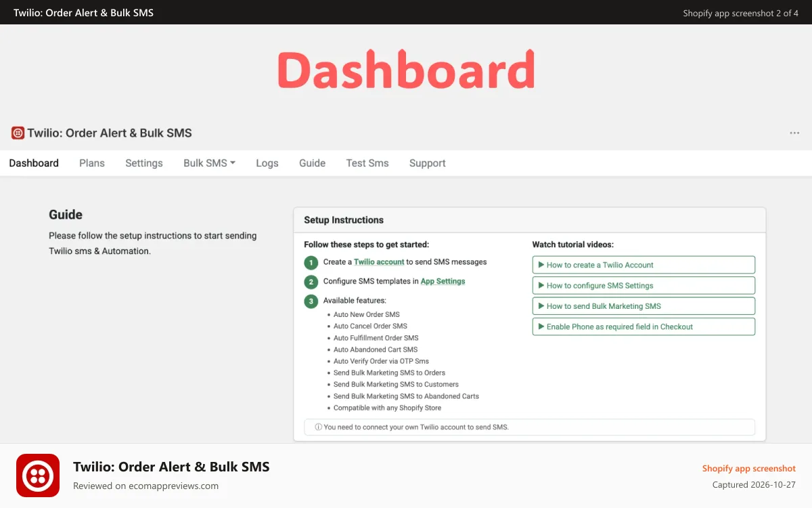Click 'Send Bulk Marketing SMS to Customers' item
812x508 pixels.
(396, 384)
